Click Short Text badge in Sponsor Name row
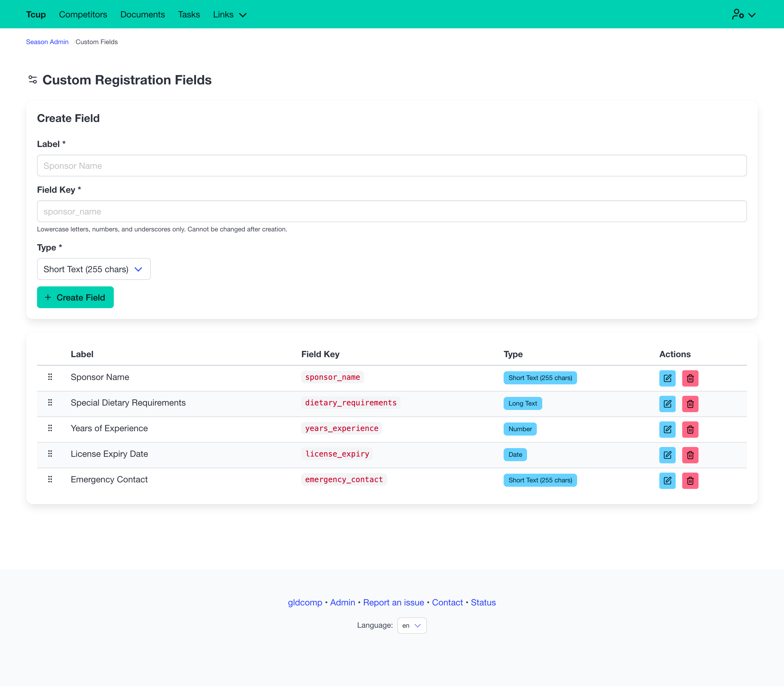784x686 pixels. (540, 378)
